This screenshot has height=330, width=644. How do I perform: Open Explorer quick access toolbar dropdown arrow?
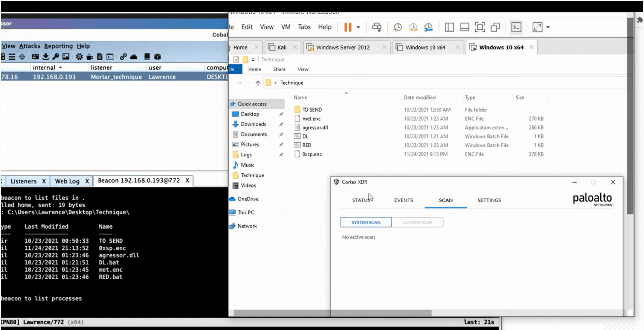click(253, 60)
